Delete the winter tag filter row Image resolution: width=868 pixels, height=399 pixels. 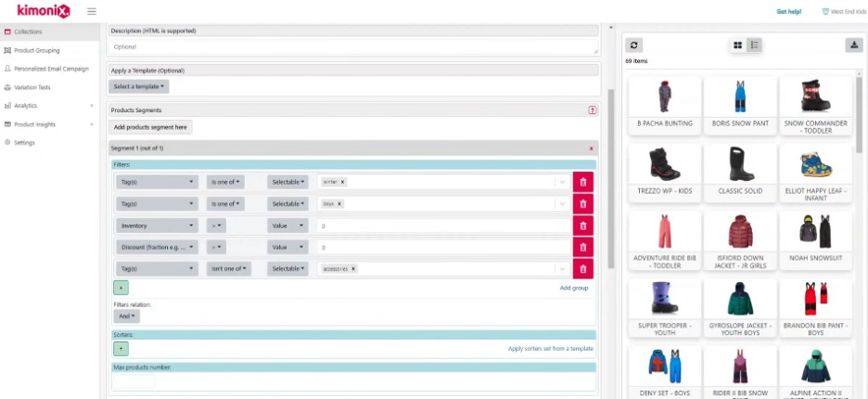tap(583, 182)
